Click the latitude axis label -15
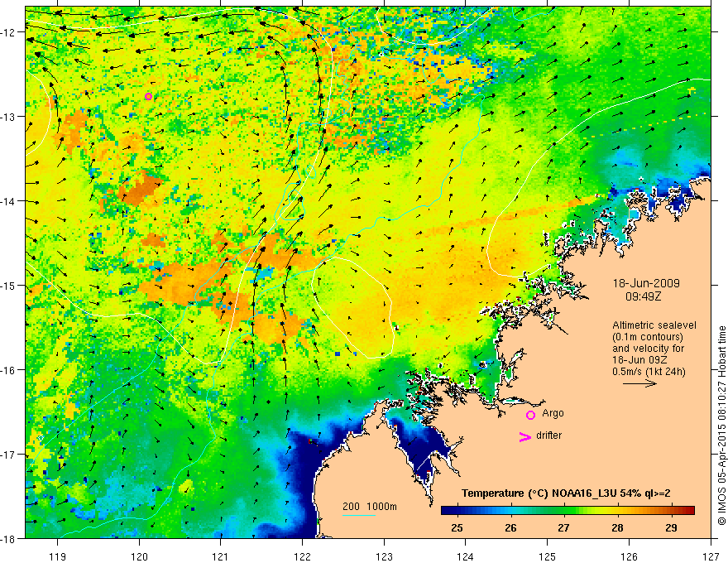This screenshot has width=728, height=563. (x=8, y=286)
